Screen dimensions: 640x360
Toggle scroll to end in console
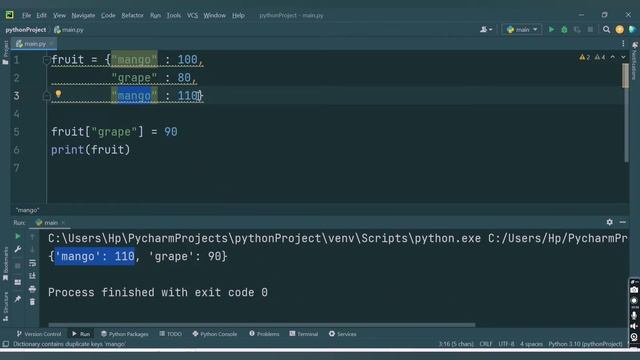32,276
